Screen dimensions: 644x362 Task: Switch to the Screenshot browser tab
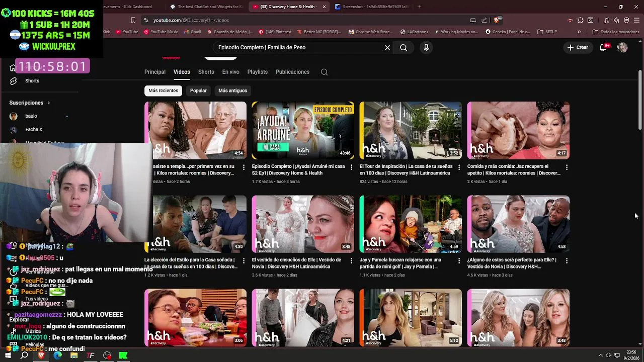click(371, 7)
